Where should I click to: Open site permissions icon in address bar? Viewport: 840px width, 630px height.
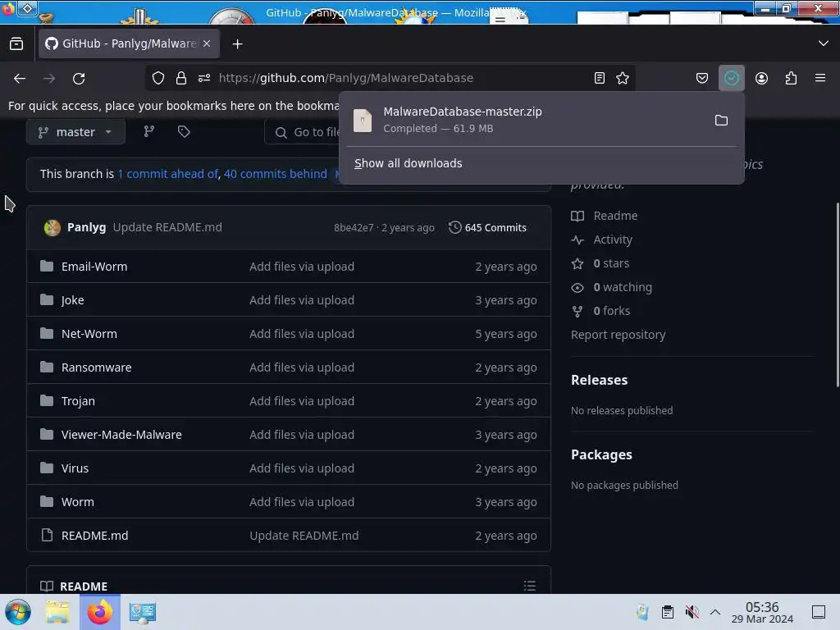[204, 78]
